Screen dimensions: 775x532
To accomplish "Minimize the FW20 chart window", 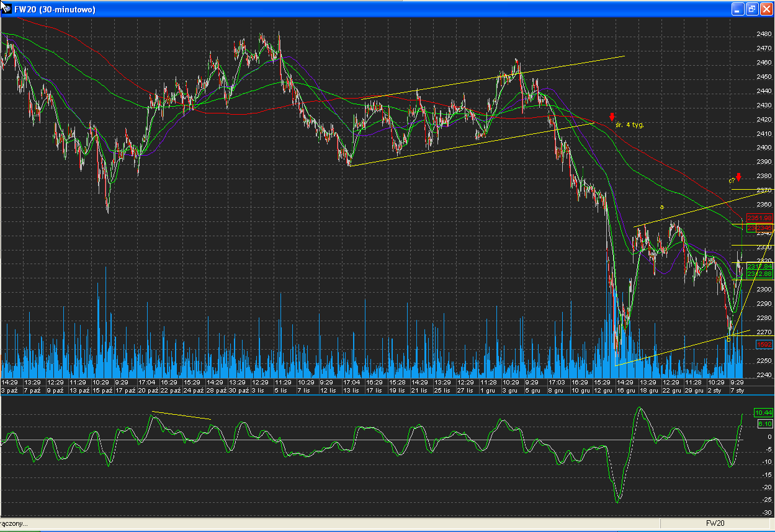I will [738, 9].
